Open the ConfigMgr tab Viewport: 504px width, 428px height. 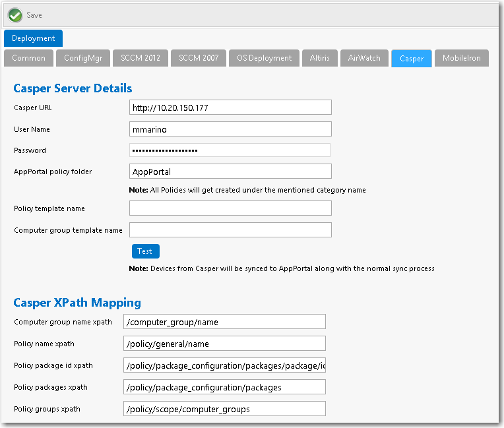pyautogui.click(x=83, y=58)
